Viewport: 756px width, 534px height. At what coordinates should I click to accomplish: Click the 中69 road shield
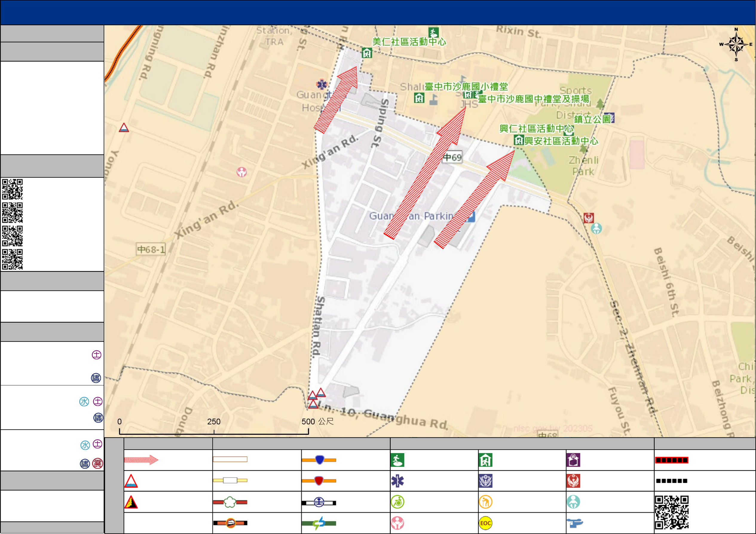(452, 158)
